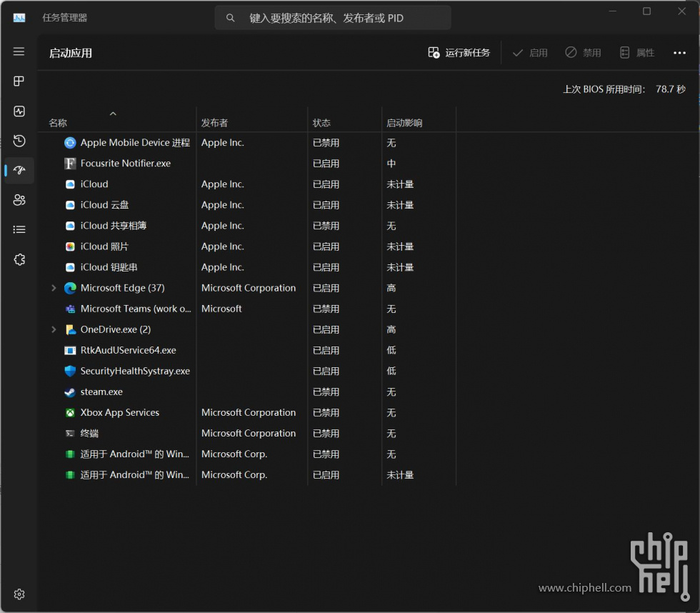Click the Microsoft Edge logo icon
700x613 pixels.
[x=70, y=288]
